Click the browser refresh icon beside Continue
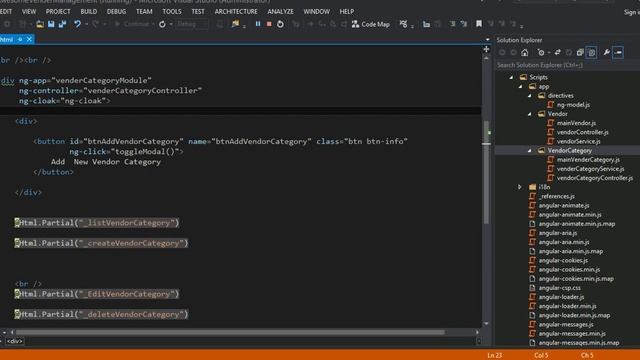 coord(162,24)
